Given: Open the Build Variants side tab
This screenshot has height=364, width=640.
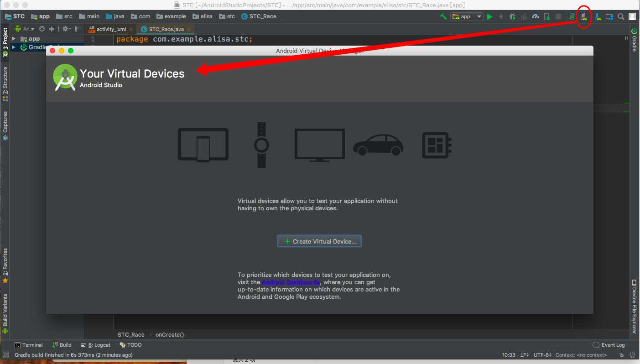Looking at the screenshot, I should [5, 314].
